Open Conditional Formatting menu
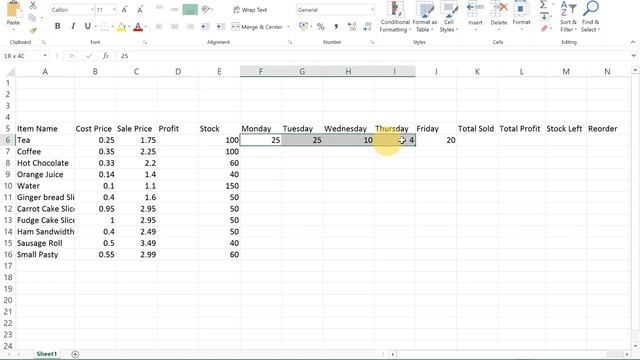The height and width of the screenshot is (360, 640). (395, 17)
